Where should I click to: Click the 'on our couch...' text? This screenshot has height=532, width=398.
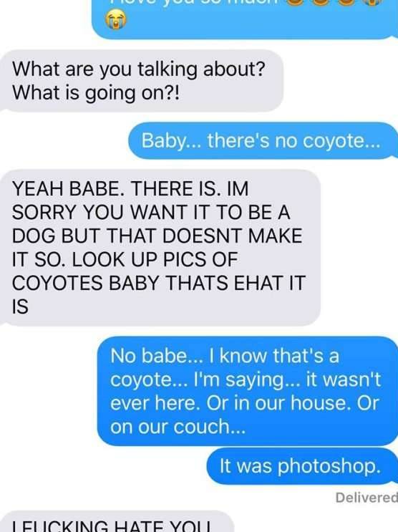point(178,427)
